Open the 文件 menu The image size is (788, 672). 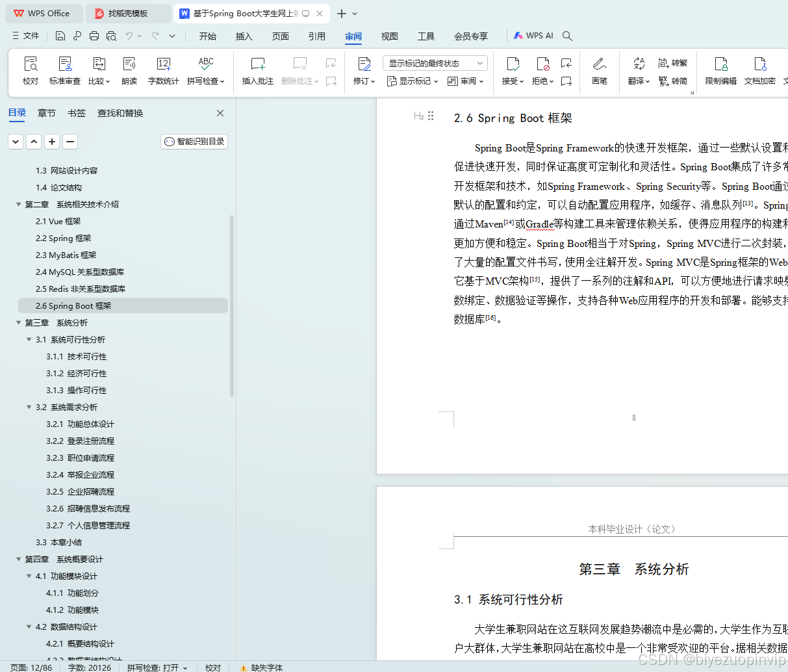coord(26,36)
